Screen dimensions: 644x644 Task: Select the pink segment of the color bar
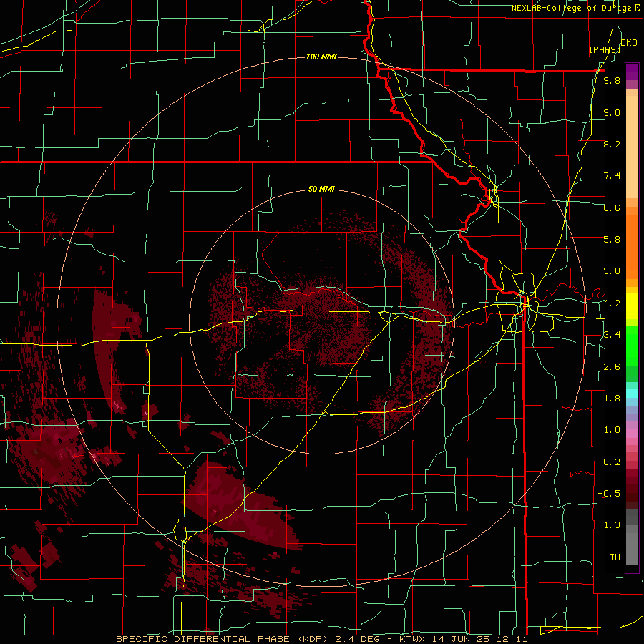tap(632, 434)
